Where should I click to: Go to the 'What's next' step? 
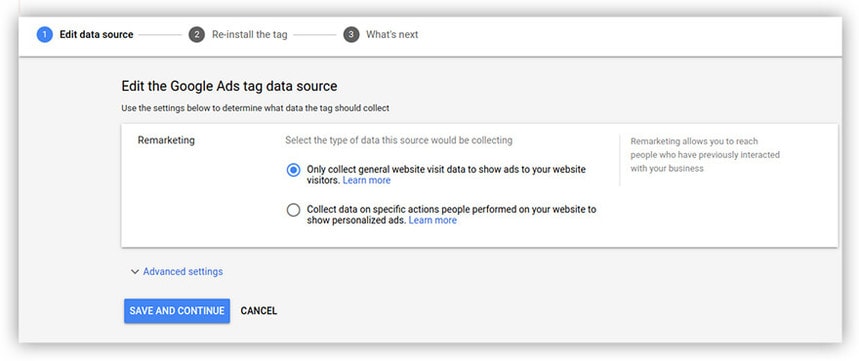coord(392,35)
